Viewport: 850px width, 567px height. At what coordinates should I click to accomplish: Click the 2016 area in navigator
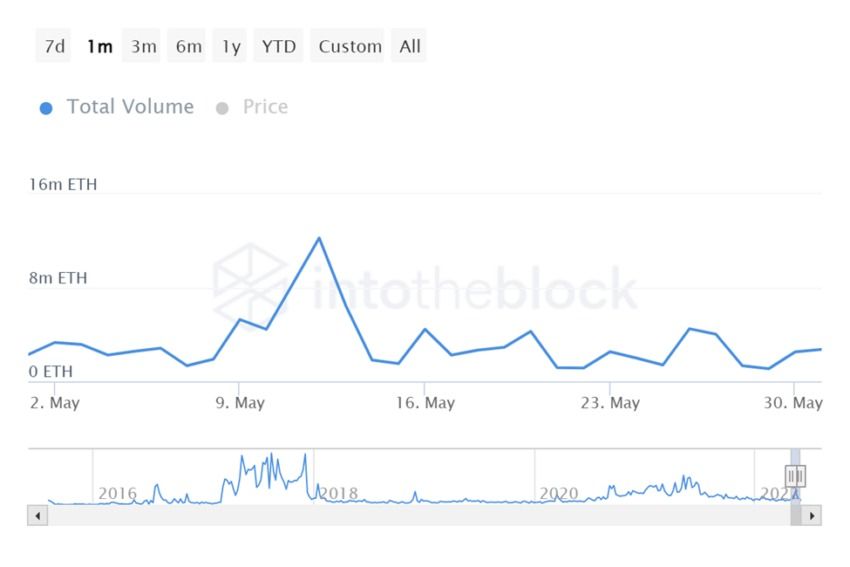tap(117, 493)
